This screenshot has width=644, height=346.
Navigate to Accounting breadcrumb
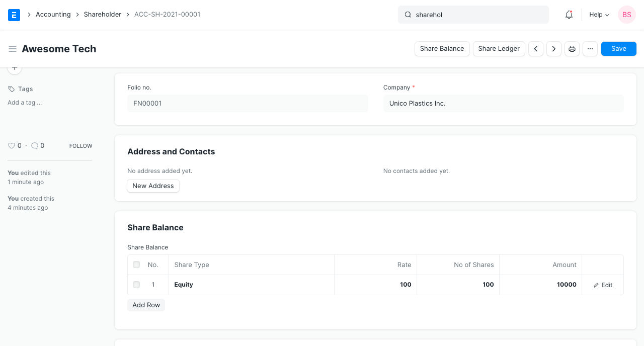[x=53, y=15]
